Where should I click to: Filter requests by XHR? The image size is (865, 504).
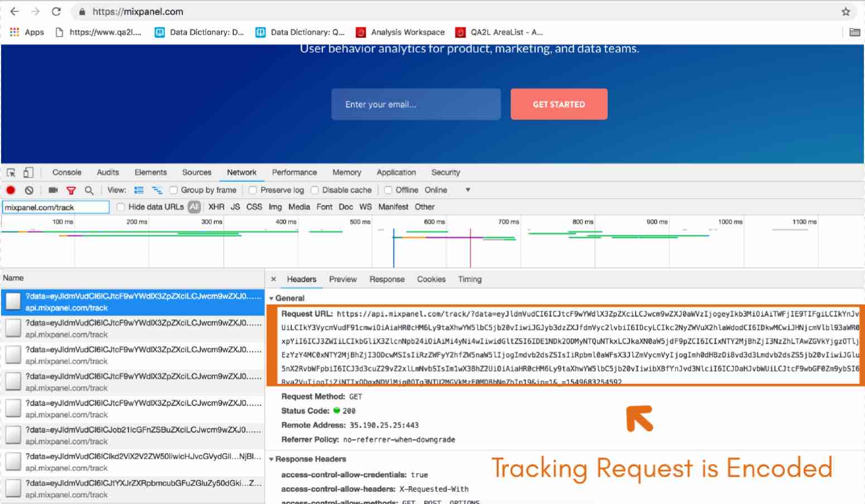(216, 207)
